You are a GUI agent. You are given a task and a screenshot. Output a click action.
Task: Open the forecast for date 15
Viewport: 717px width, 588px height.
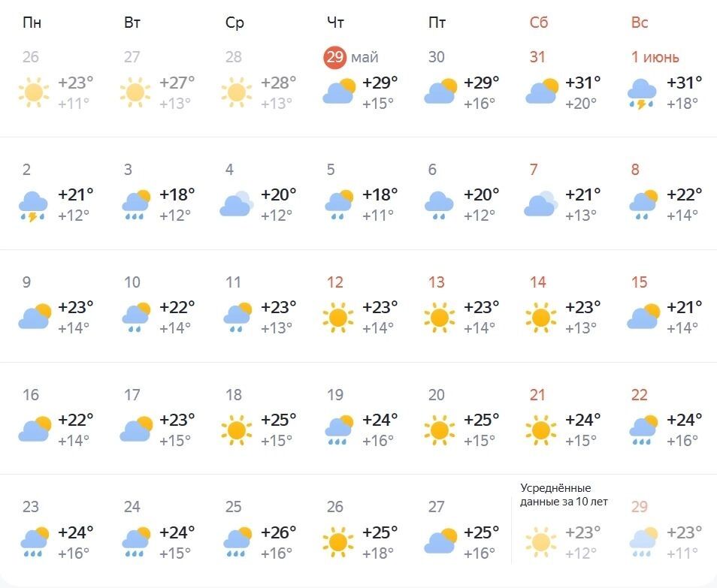coord(639,282)
